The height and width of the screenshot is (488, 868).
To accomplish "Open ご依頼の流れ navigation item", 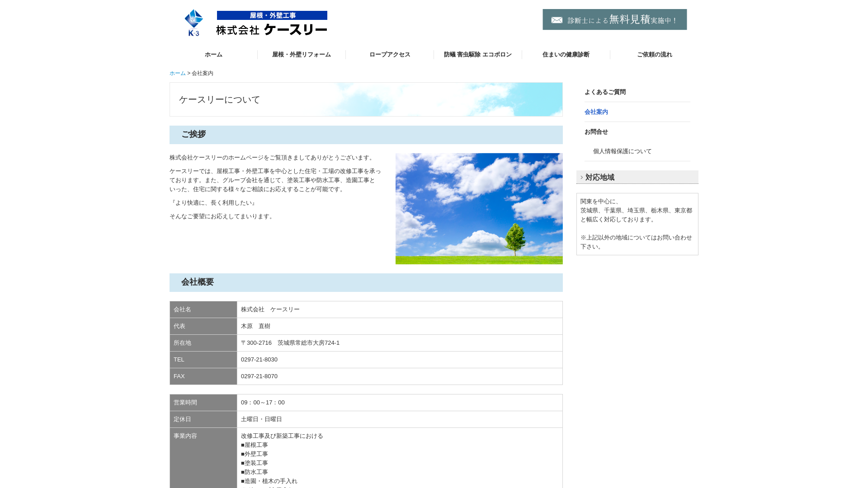I will coord(654,55).
